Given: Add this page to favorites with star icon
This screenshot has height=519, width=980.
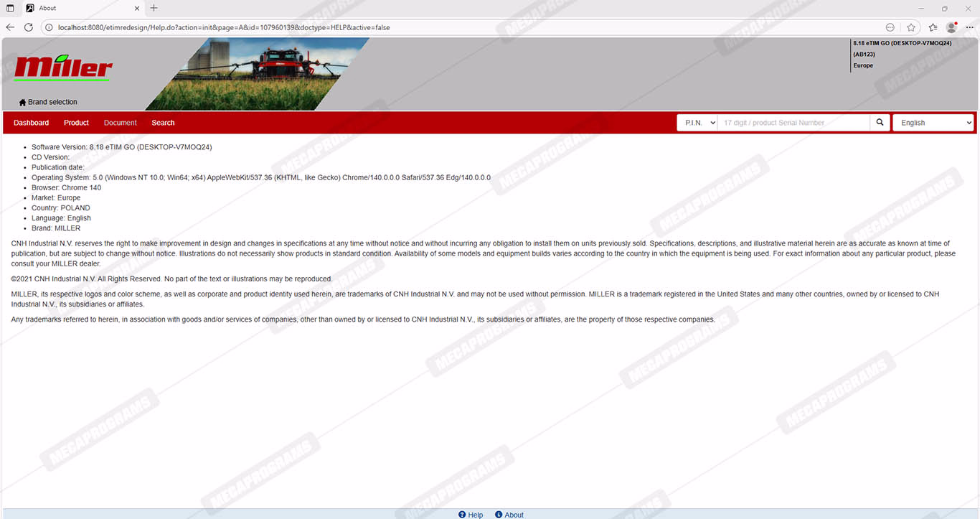Looking at the screenshot, I should (910, 27).
